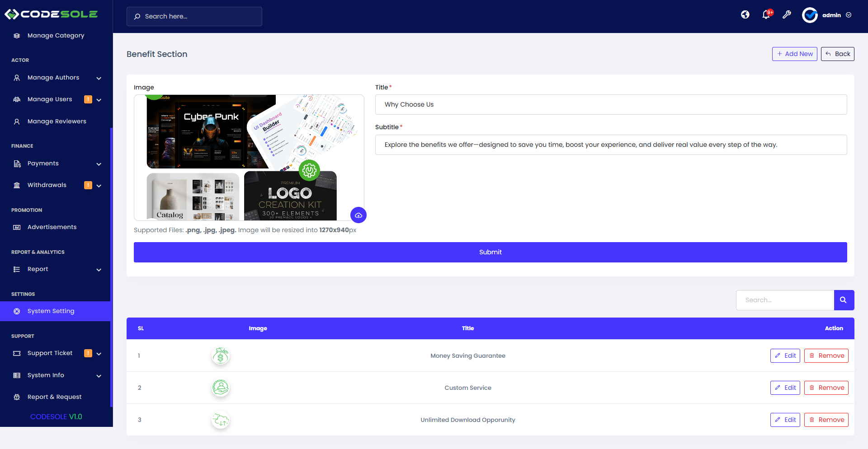Focus the top Search here field
The width and height of the screenshot is (868, 449).
click(x=194, y=16)
